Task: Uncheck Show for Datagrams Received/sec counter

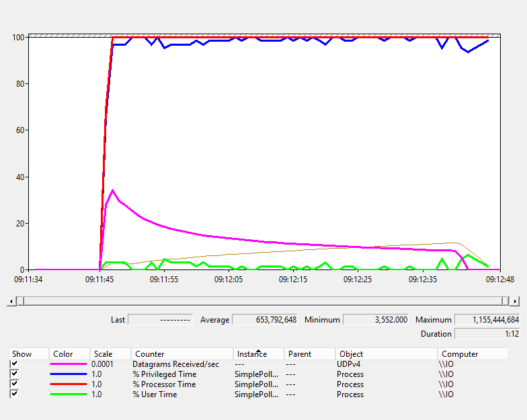Action: [14, 364]
